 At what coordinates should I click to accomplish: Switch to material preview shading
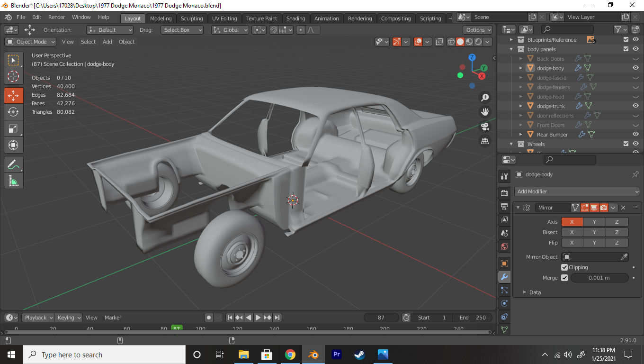click(469, 42)
